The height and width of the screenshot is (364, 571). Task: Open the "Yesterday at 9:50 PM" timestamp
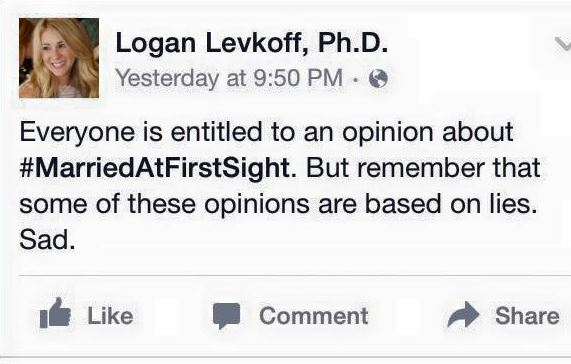pos(229,78)
